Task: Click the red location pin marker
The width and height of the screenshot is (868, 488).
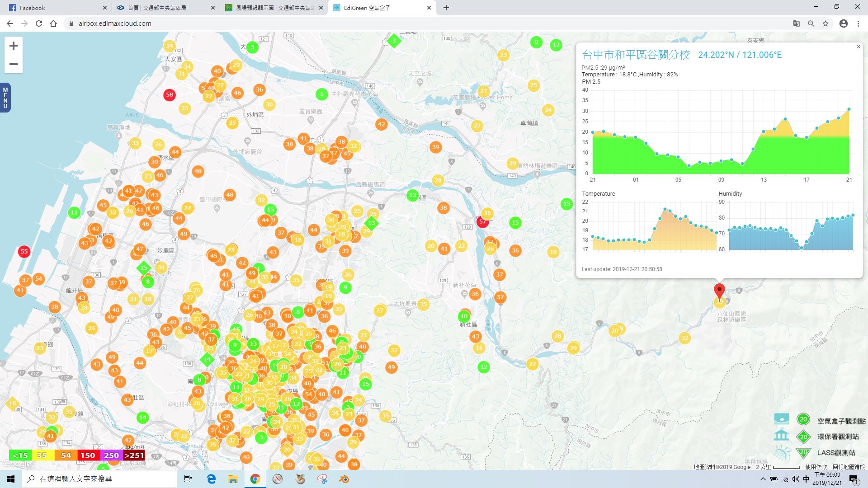Action: point(719,292)
